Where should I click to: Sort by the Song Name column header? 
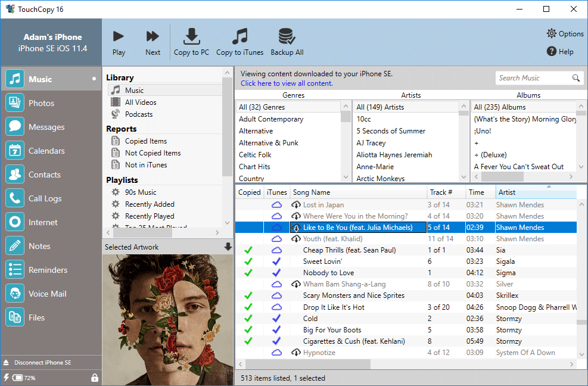tap(358, 192)
